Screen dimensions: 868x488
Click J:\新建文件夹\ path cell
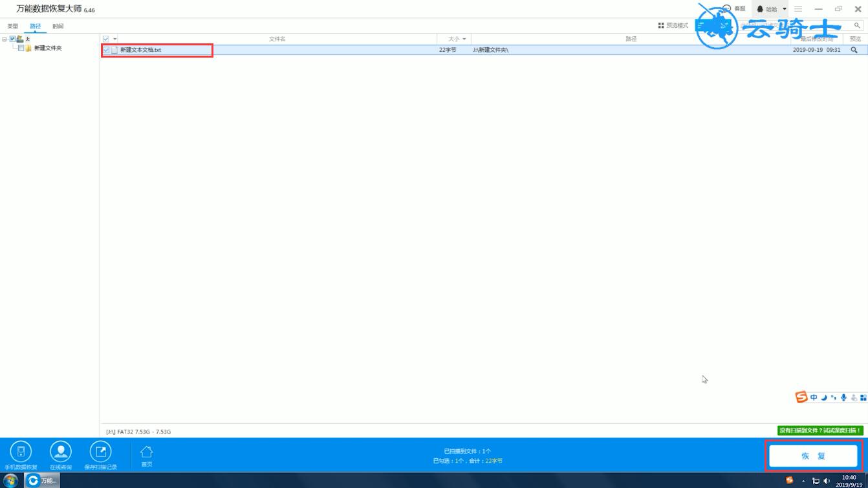pos(490,50)
